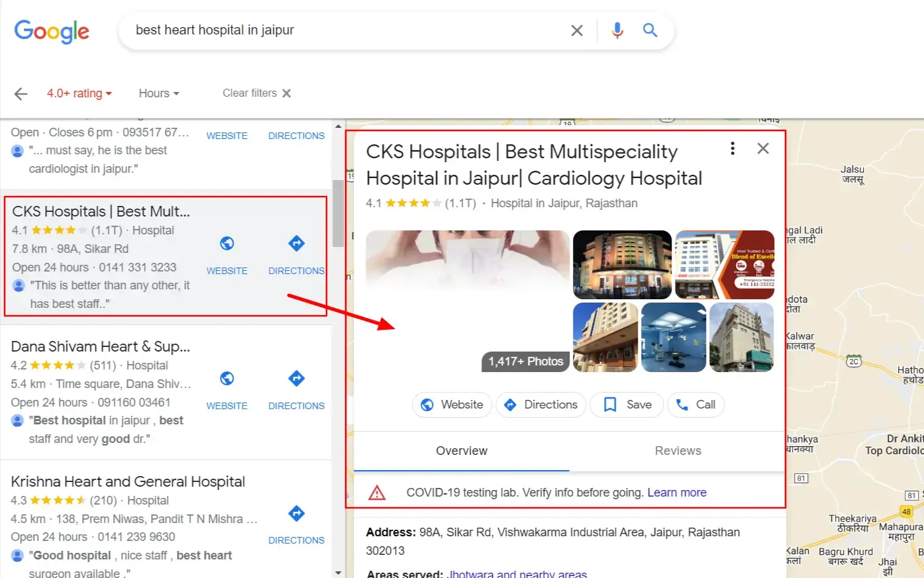924x578 pixels.
Task: Open the night-lit hospital building photo
Action: click(622, 265)
